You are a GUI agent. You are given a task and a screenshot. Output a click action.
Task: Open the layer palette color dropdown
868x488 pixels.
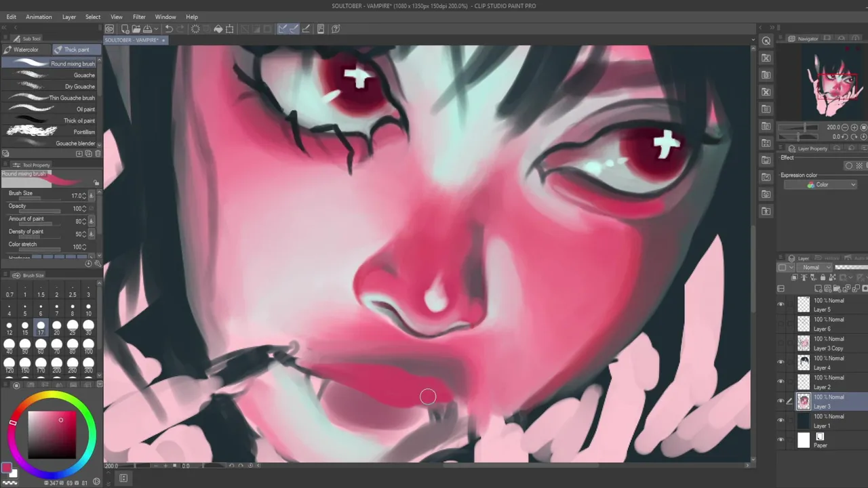coord(785,268)
